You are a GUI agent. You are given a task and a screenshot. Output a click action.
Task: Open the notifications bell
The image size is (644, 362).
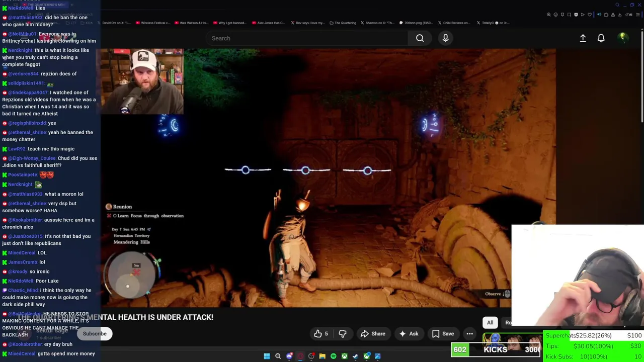(601, 38)
